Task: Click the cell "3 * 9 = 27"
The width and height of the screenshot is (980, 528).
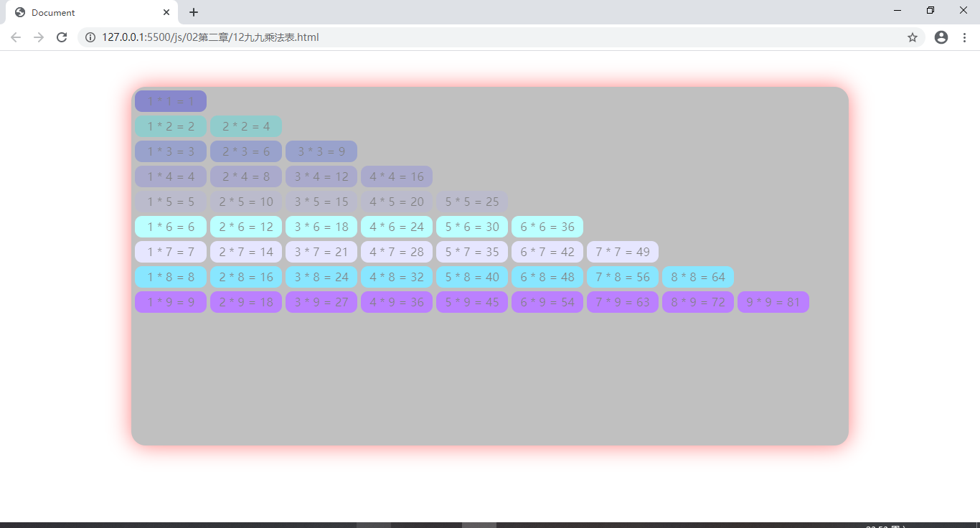Action: coord(321,302)
